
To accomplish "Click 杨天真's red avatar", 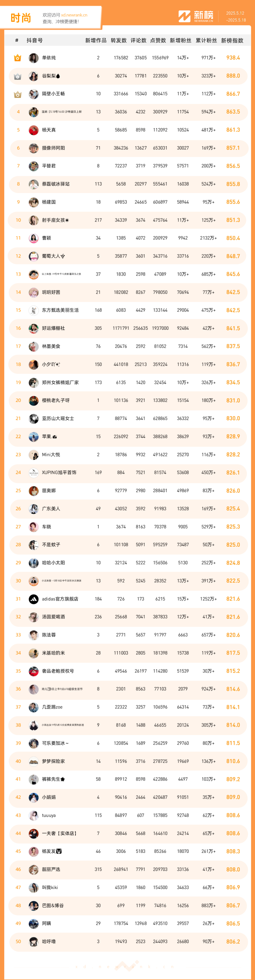I will click(x=34, y=130).
